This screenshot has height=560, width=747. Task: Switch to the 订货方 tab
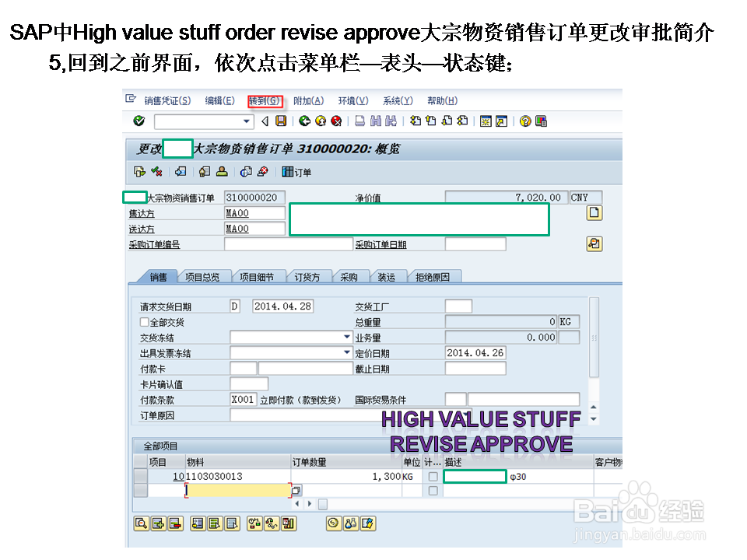[307, 277]
